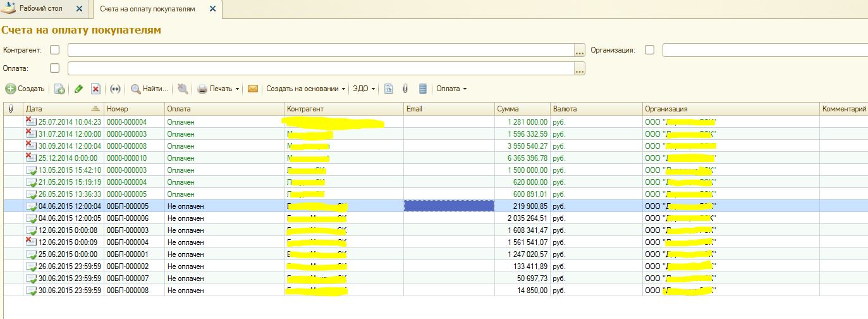Screen dimensions: 868x319
Task: Click the cancel search icon
Action: point(183,89)
